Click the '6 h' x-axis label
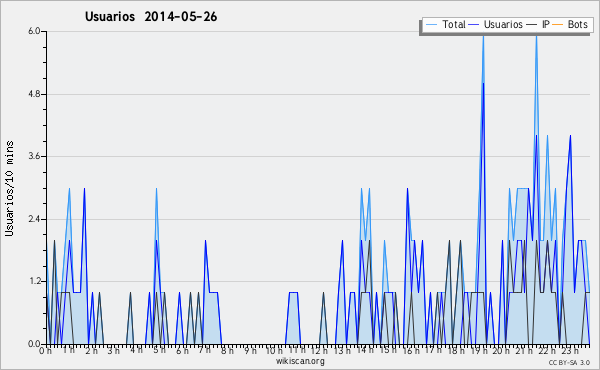 click(182, 351)
